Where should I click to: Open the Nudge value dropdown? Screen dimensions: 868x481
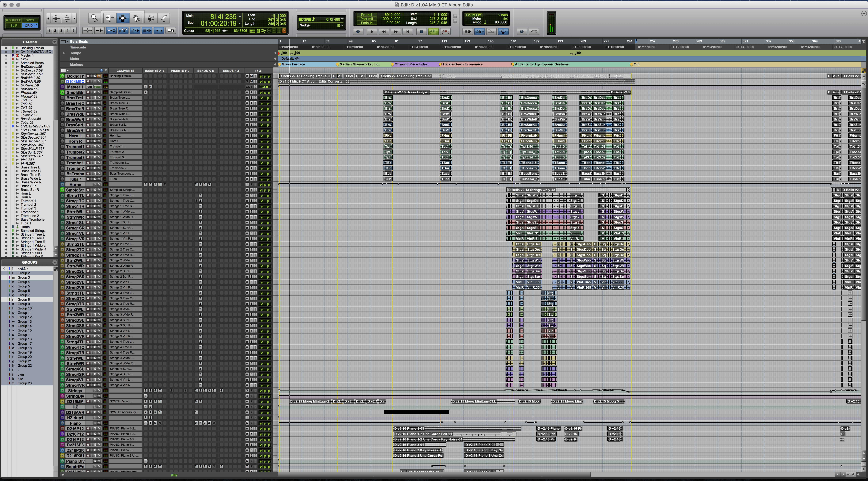[342, 25]
